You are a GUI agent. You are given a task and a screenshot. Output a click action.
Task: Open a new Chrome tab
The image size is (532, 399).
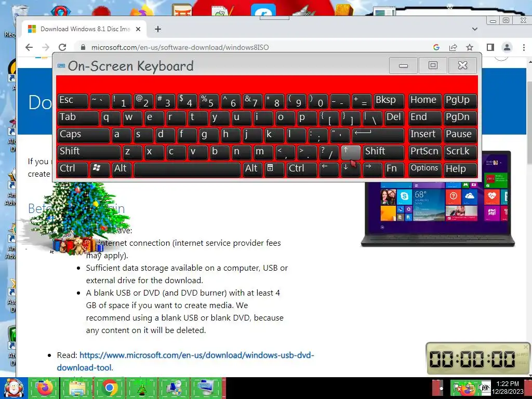click(x=158, y=29)
